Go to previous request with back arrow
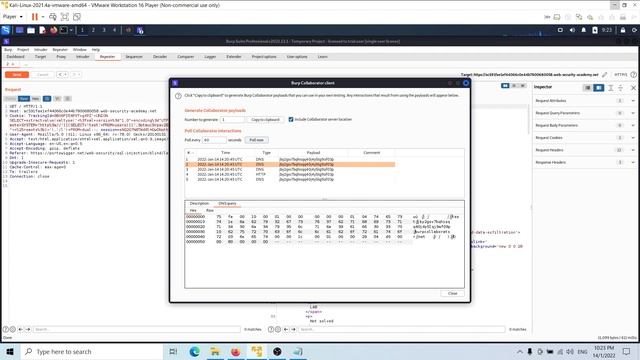Screen dimensions: 640x360 click(60, 75)
